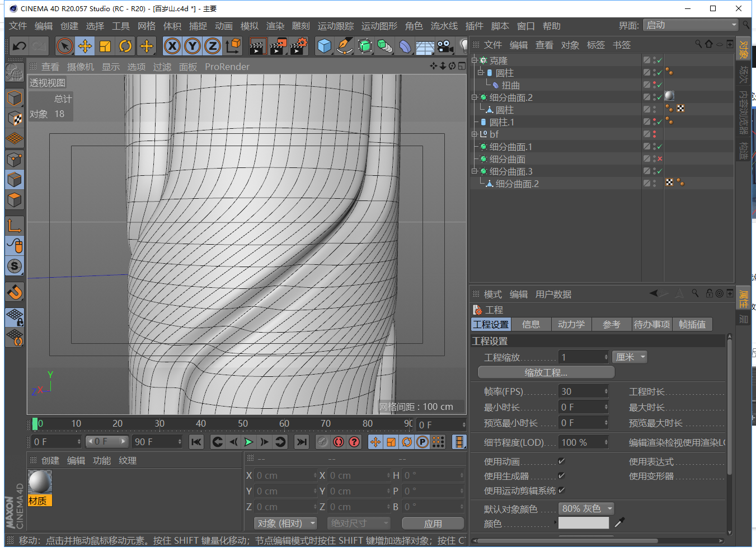Render the active view

point(257,46)
